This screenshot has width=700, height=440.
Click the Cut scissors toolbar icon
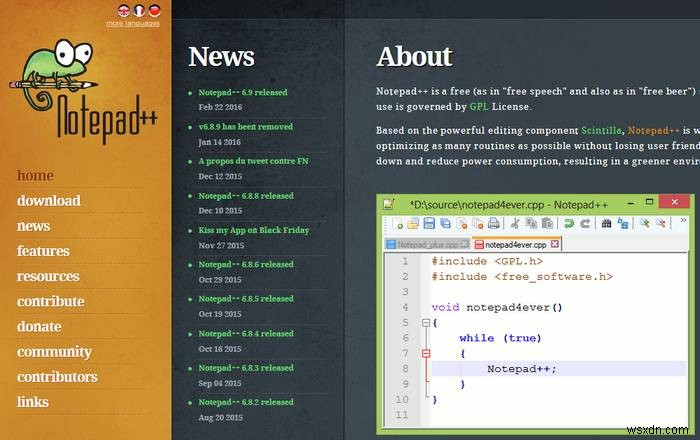pos(515,223)
